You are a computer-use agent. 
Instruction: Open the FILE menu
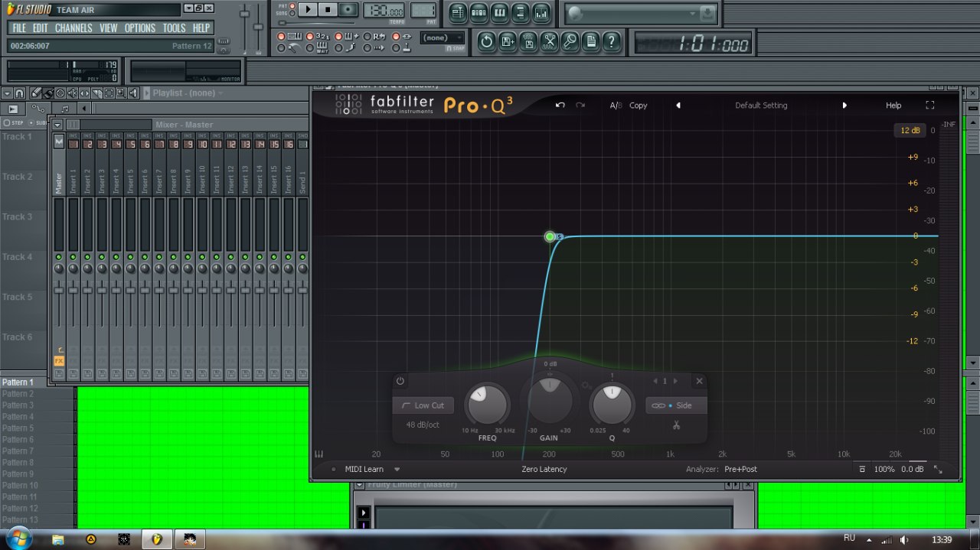coord(19,28)
